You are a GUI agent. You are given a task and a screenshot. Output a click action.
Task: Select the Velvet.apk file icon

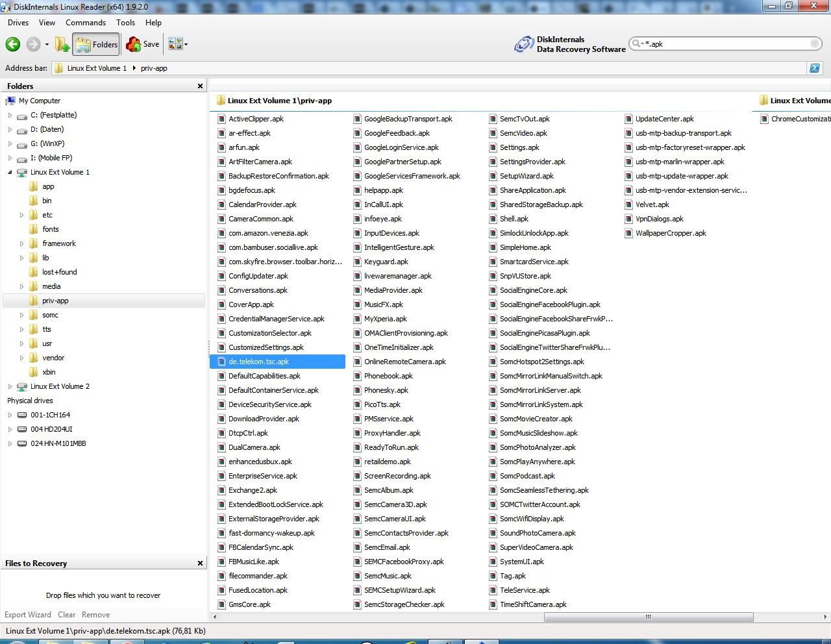(x=628, y=204)
